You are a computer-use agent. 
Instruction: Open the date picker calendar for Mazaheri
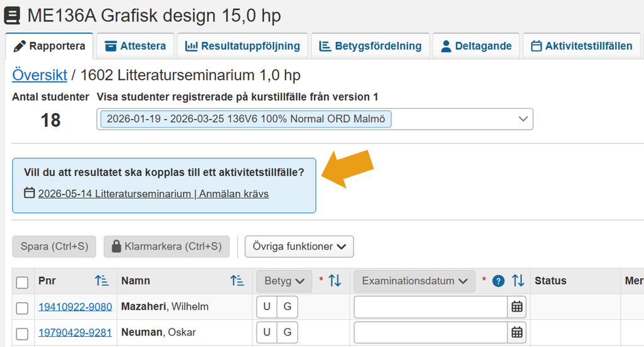click(517, 307)
